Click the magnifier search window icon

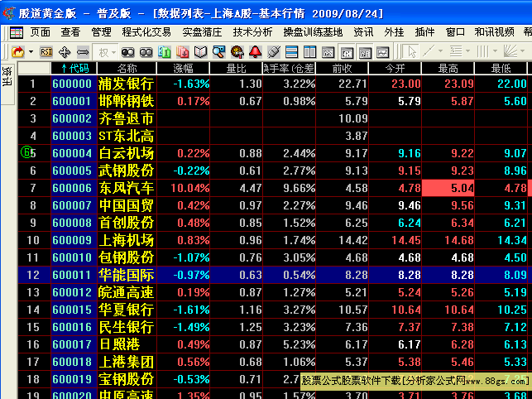[218, 52]
